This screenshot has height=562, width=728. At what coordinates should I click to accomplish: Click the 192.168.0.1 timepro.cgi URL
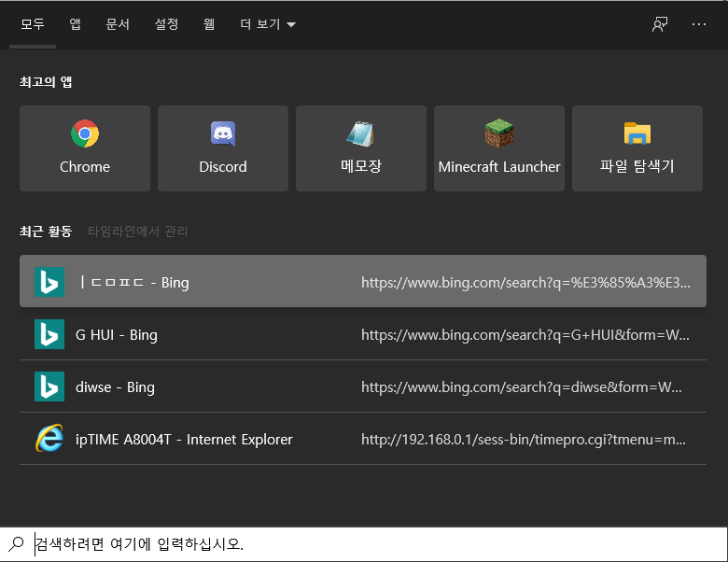(524, 440)
